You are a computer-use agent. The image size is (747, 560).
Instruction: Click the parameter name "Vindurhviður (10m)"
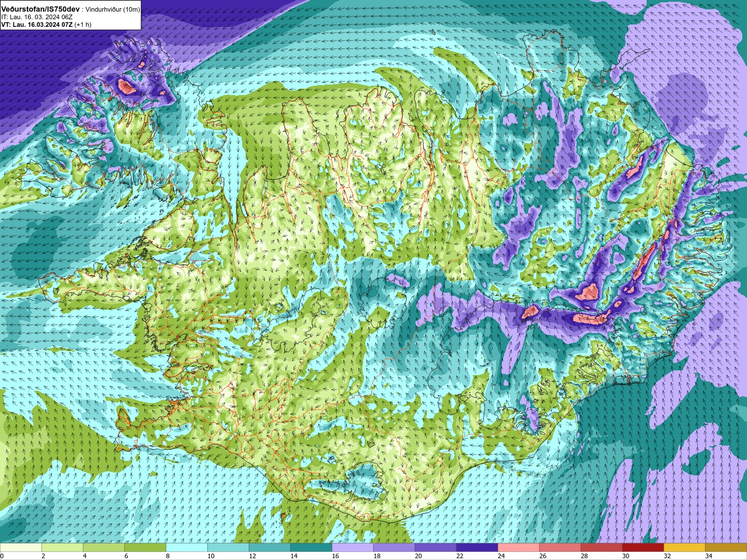113,10
